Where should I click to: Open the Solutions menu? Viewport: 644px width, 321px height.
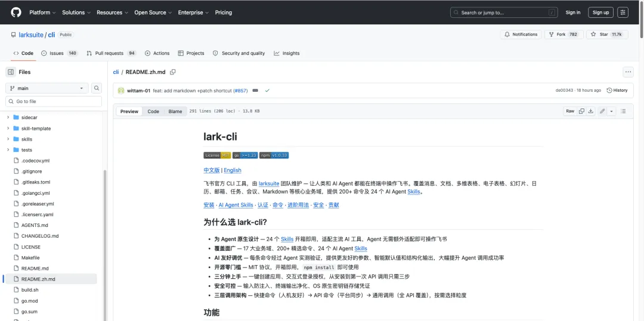click(76, 13)
